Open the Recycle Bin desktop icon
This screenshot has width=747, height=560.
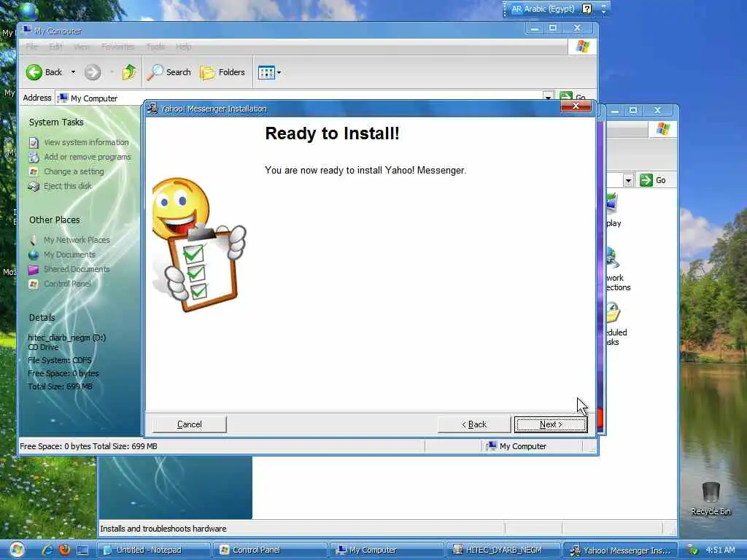[x=711, y=498]
